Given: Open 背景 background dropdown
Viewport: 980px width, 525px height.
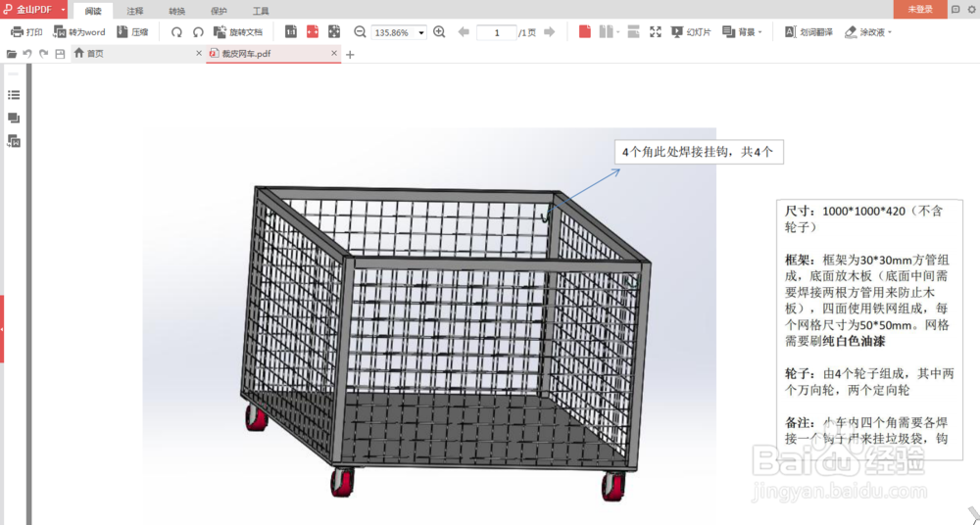Looking at the screenshot, I should (x=743, y=32).
